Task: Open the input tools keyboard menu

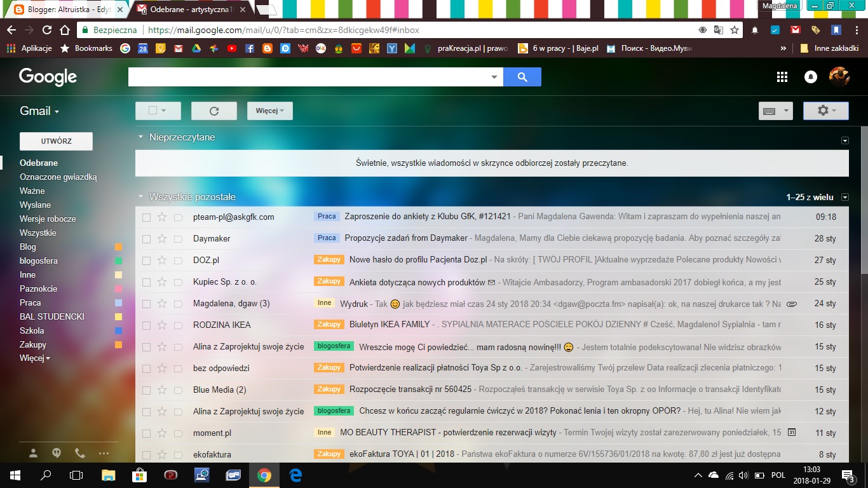Action: click(776, 111)
